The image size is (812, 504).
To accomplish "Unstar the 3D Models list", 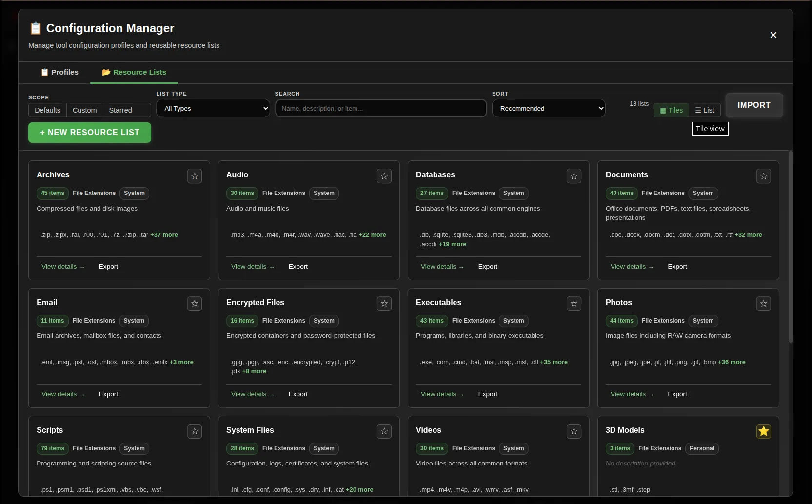I will coord(764,431).
